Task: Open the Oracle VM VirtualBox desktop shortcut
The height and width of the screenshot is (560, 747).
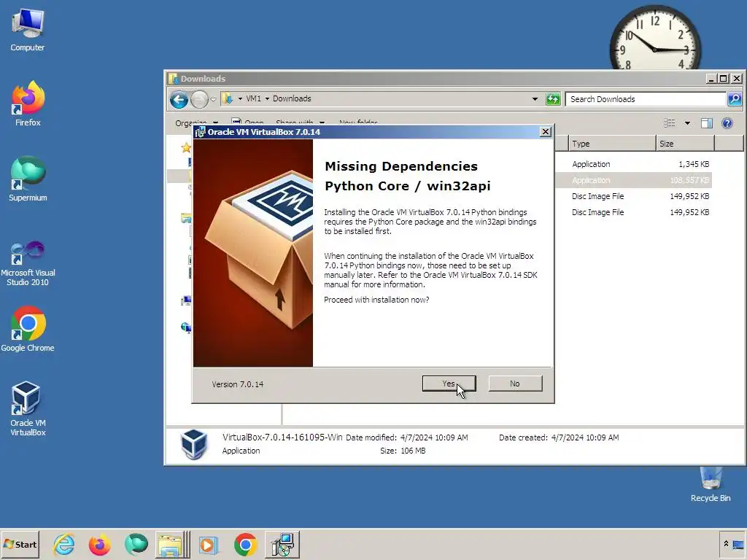Action: [28, 408]
